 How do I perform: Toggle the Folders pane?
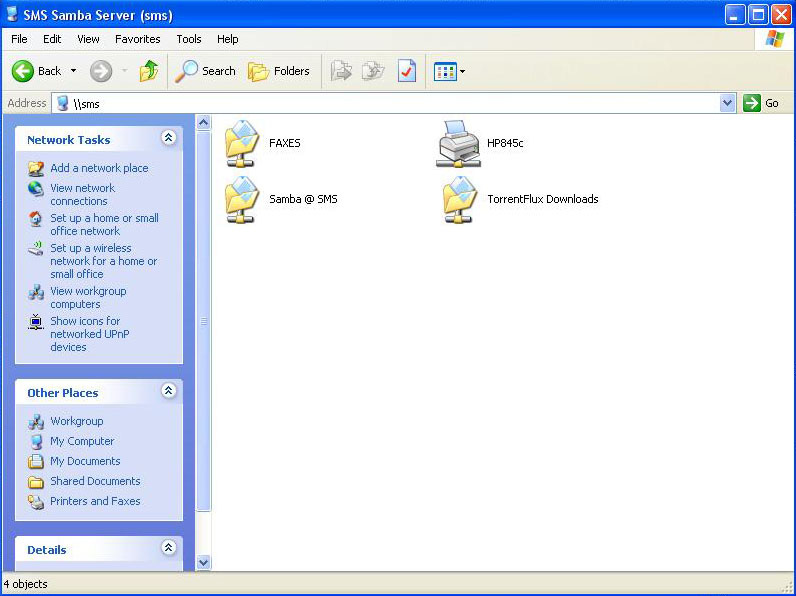(x=279, y=71)
